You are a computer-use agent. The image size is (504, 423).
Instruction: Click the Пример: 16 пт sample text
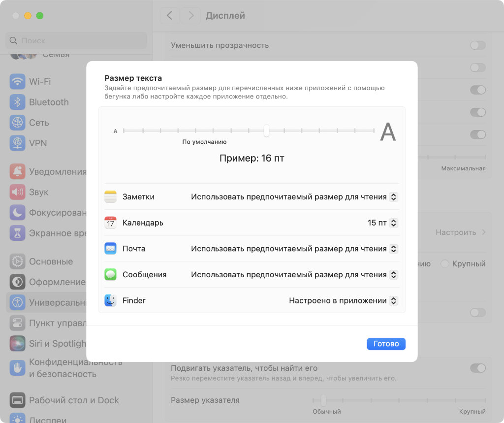[252, 158]
